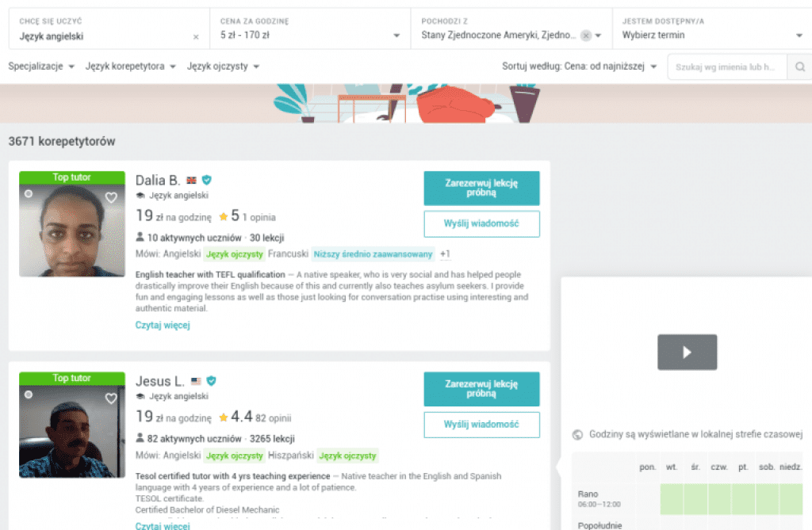Image resolution: width=812 pixels, height=530 pixels.
Task: Remove the selected country filter
Action: (586, 35)
